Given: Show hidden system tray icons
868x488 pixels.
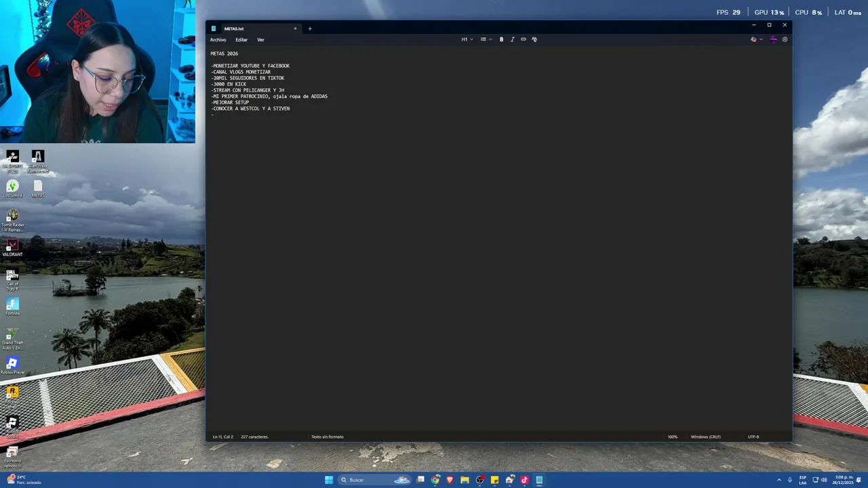Looking at the screenshot, I should [778, 480].
